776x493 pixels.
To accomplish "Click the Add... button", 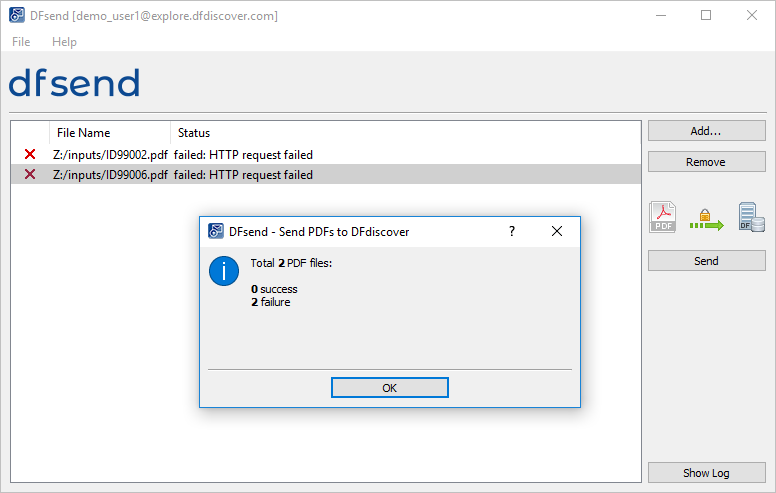I will (x=707, y=131).
